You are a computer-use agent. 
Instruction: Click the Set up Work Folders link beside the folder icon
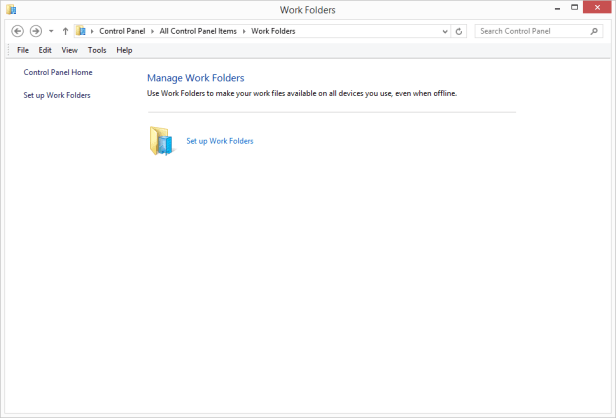[220, 141]
